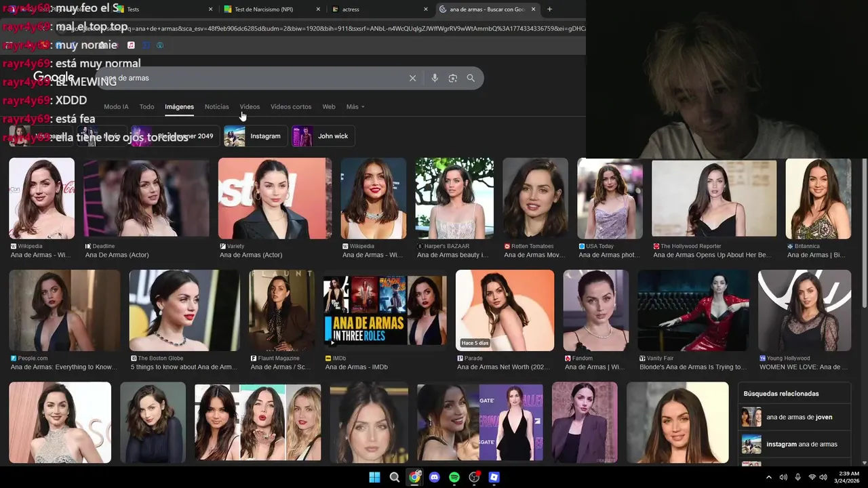This screenshot has width=868, height=488.
Task: Submit search with magnifier icon
Action: coord(471,78)
